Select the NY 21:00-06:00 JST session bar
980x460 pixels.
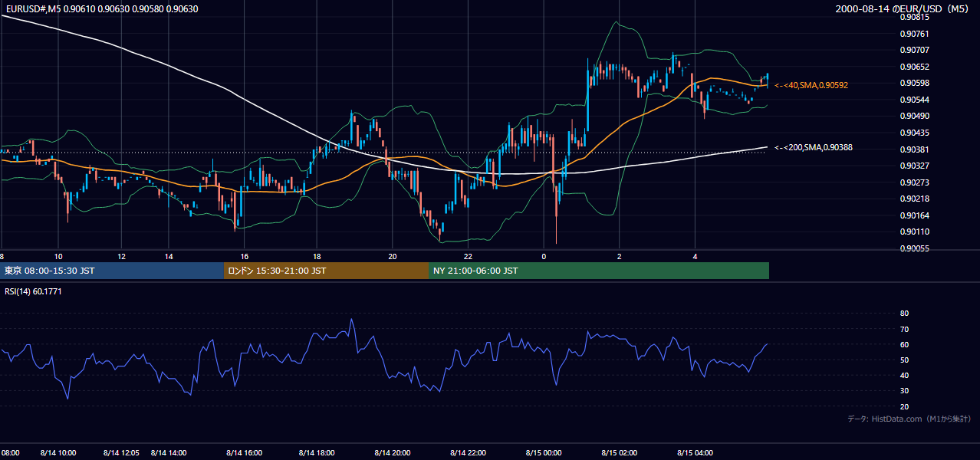pos(599,271)
